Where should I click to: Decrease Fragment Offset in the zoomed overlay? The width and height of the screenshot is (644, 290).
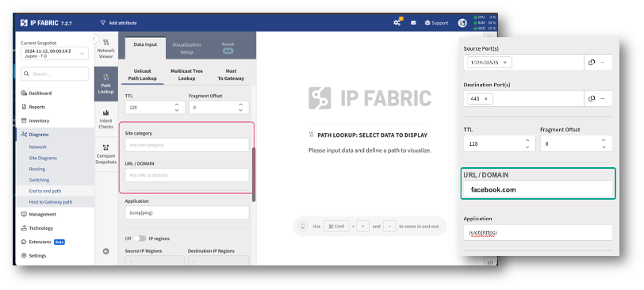click(604, 147)
